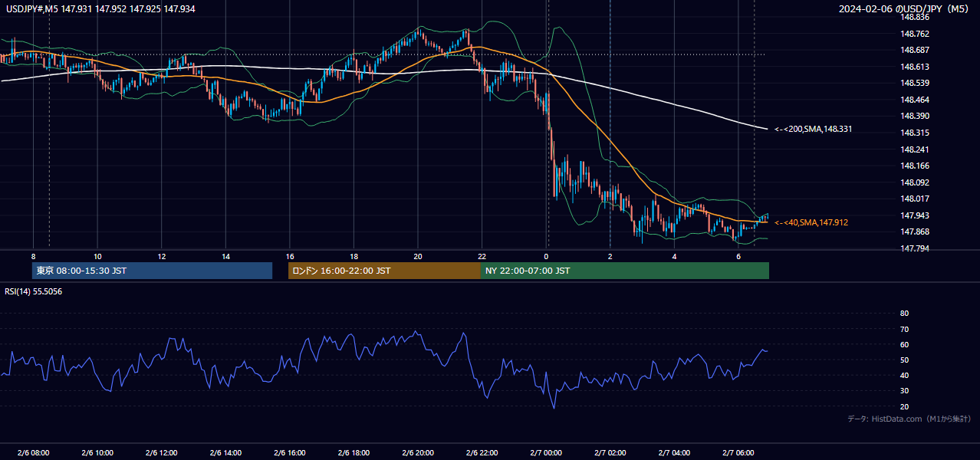Click price axis value 148.166
980x460 pixels.
click(x=914, y=166)
